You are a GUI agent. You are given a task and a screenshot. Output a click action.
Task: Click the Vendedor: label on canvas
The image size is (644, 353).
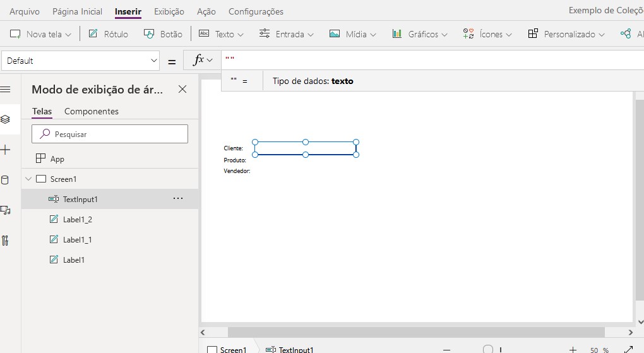[x=237, y=171]
